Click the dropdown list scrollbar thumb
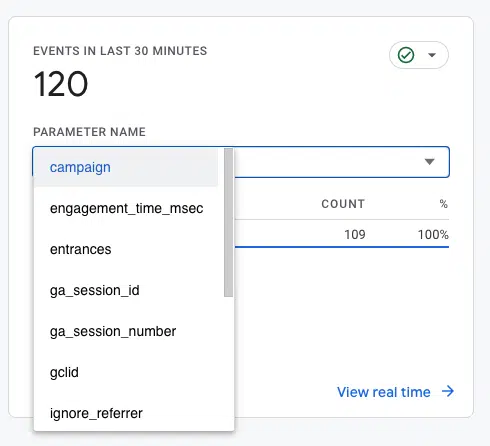 [228, 222]
